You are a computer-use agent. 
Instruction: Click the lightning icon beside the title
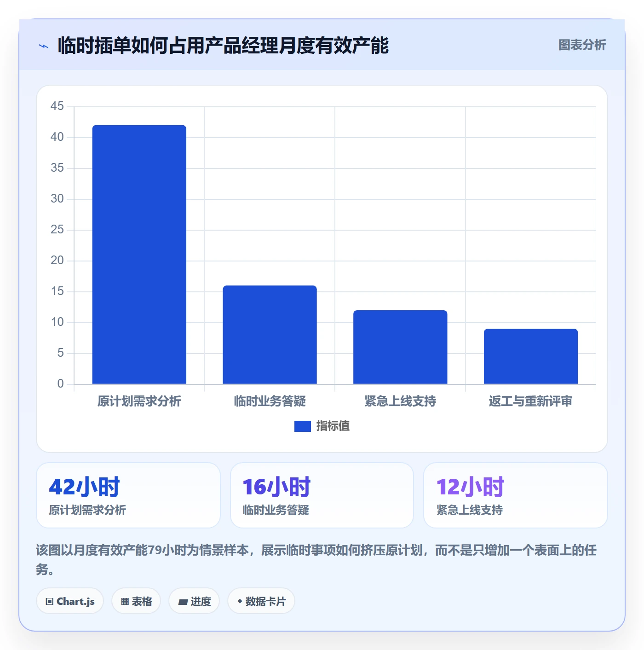pyautogui.click(x=43, y=46)
